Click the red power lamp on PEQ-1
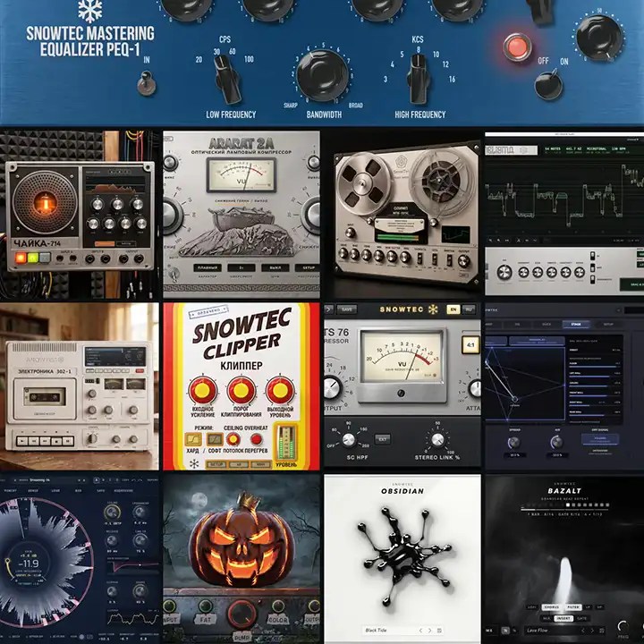 (x=517, y=47)
